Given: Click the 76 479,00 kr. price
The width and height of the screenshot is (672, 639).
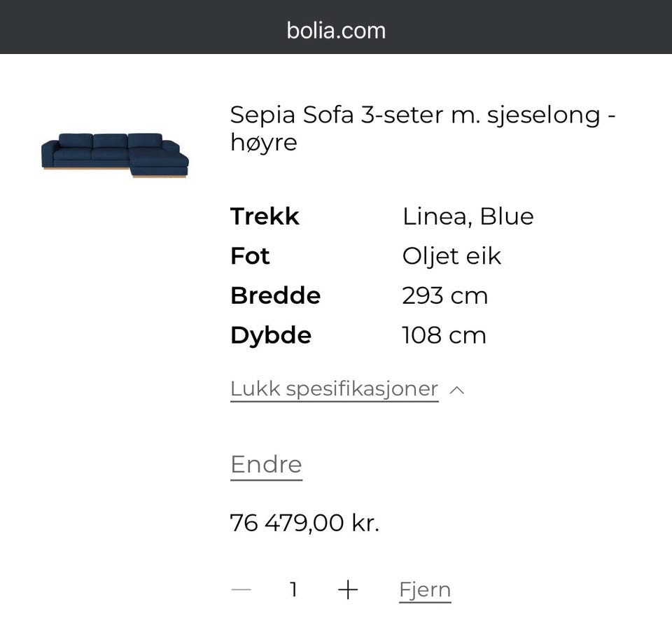Looking at the screenshot, I should (x=304, y=523).
